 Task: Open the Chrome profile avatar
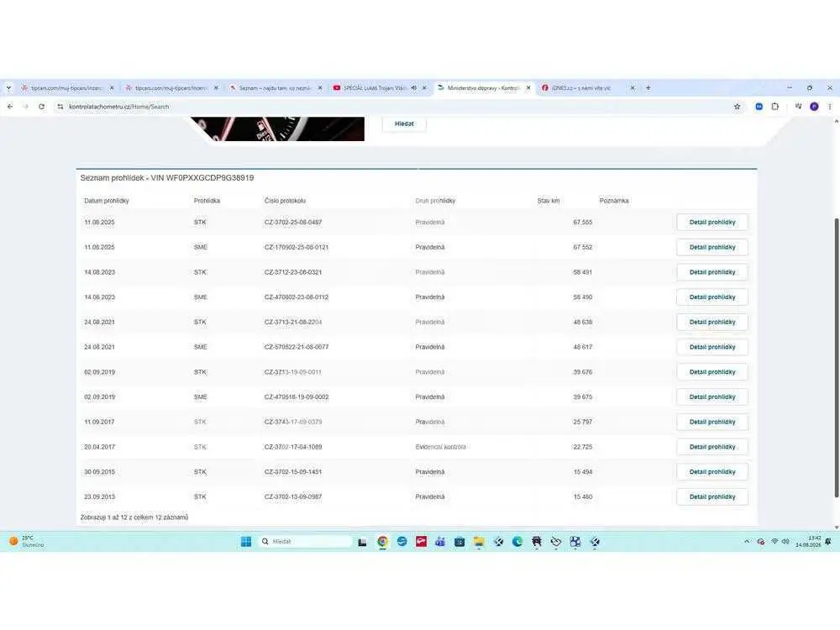tap(814, 107)
